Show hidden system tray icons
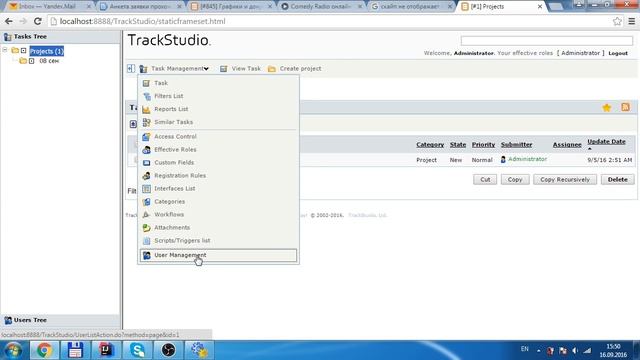The width and height of the screenshot is (640, 360). 538,351
